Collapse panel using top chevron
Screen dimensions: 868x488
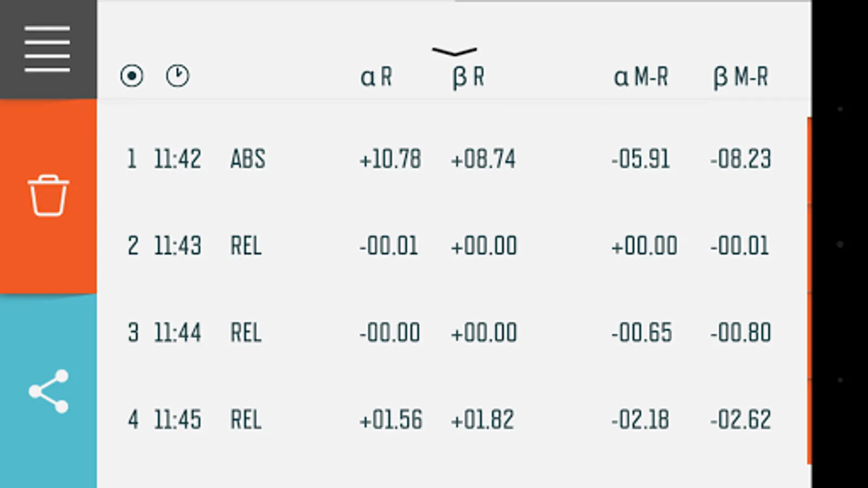[455, 52]
